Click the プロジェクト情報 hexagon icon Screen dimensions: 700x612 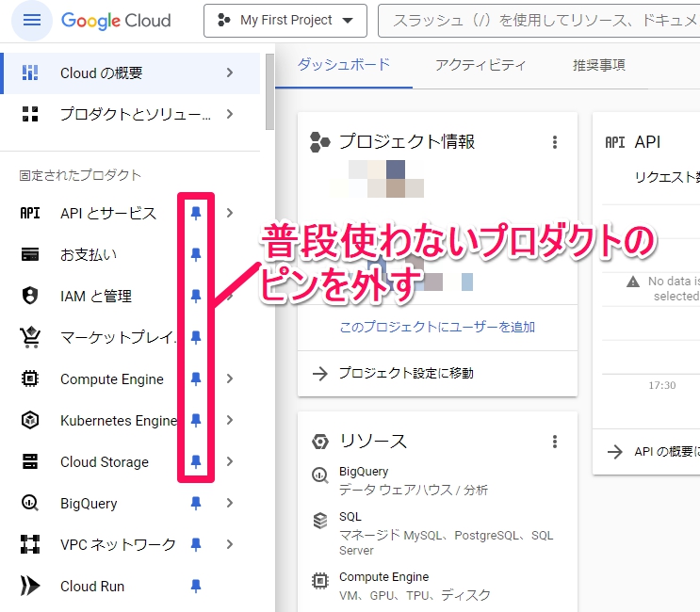click(319, 142)
